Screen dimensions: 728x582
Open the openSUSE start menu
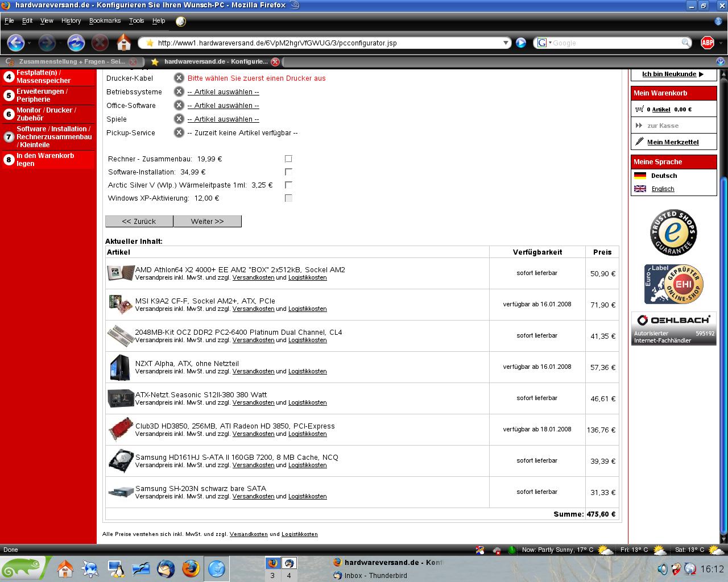coord(26,568)
